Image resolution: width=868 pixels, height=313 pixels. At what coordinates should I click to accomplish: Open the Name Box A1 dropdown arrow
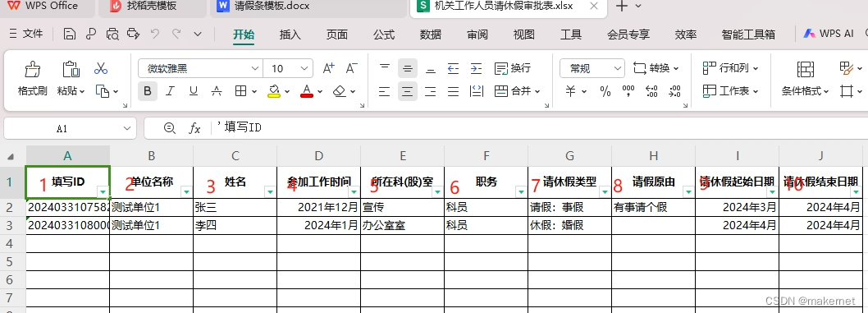127,128
